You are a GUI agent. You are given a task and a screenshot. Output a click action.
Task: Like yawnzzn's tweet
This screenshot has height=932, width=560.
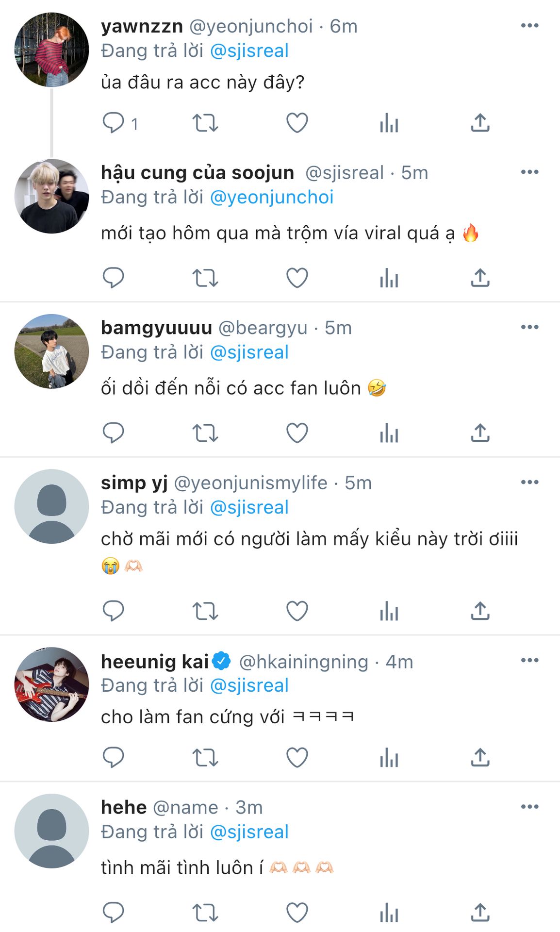297,123
